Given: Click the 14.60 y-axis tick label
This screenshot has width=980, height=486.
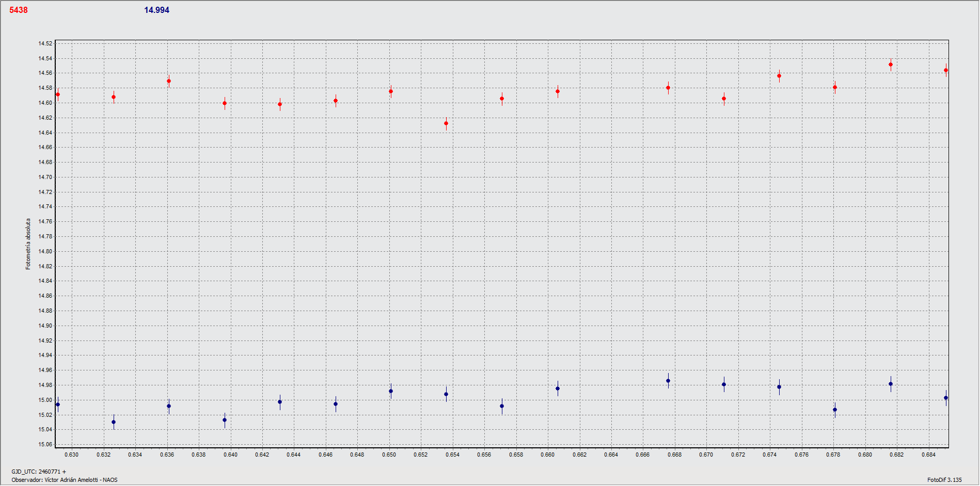Looking at the screenshot, I should pyautogui.click(x=45, y=103).
